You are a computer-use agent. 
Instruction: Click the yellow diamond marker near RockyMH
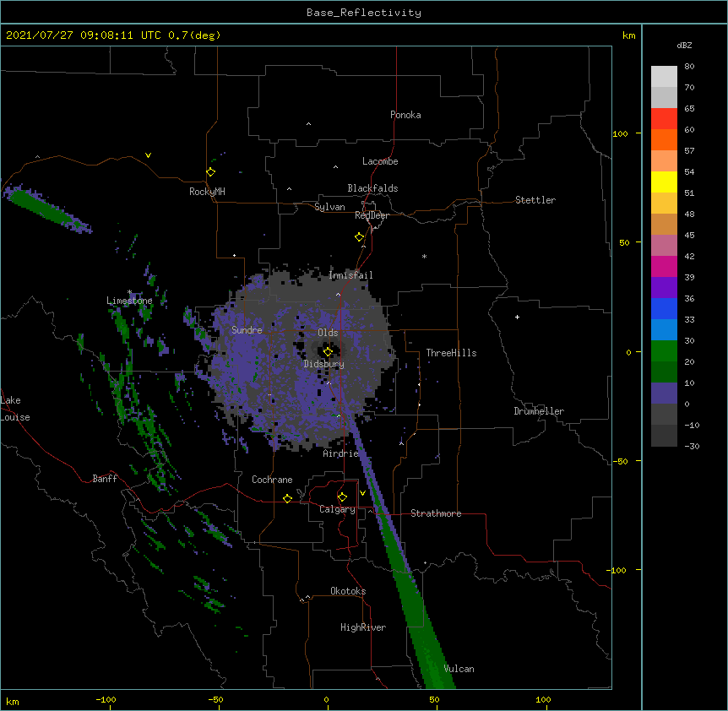[211, 172]
